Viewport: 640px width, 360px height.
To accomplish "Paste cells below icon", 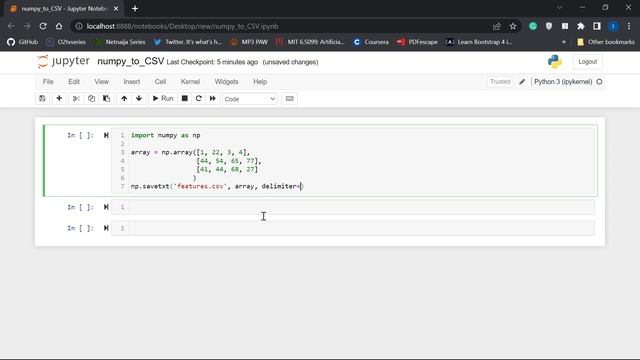I will point(107,98).
